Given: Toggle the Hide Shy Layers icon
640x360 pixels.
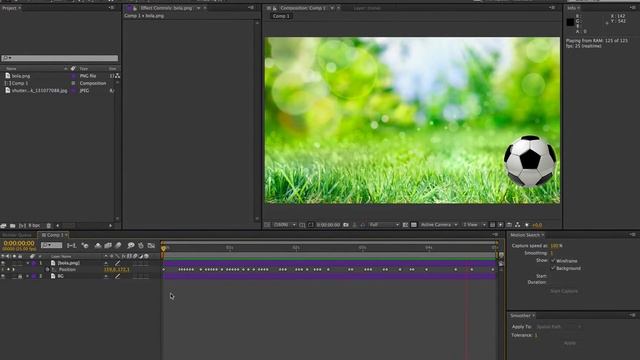Looking at the screenshot, I should [x=98, y=245].
